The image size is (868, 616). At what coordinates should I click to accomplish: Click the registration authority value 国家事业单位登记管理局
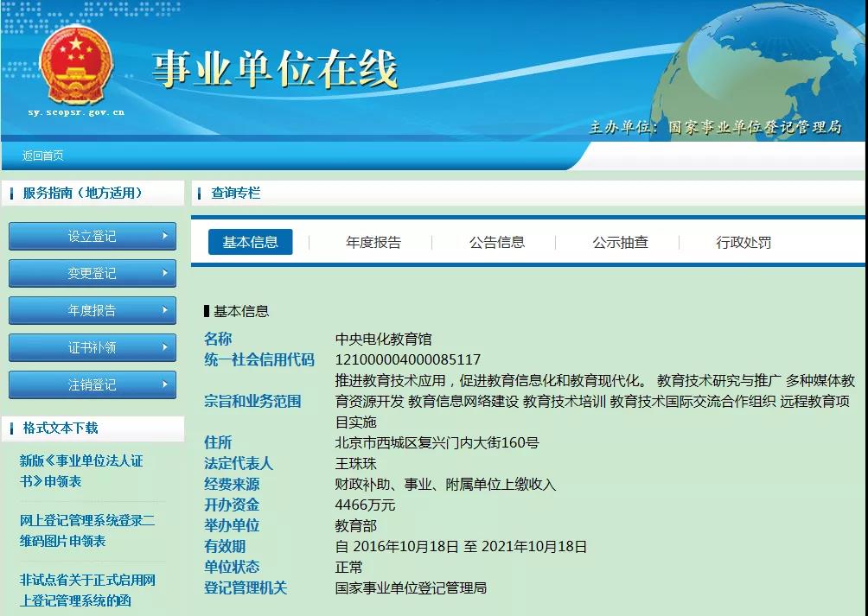[411, 587]
